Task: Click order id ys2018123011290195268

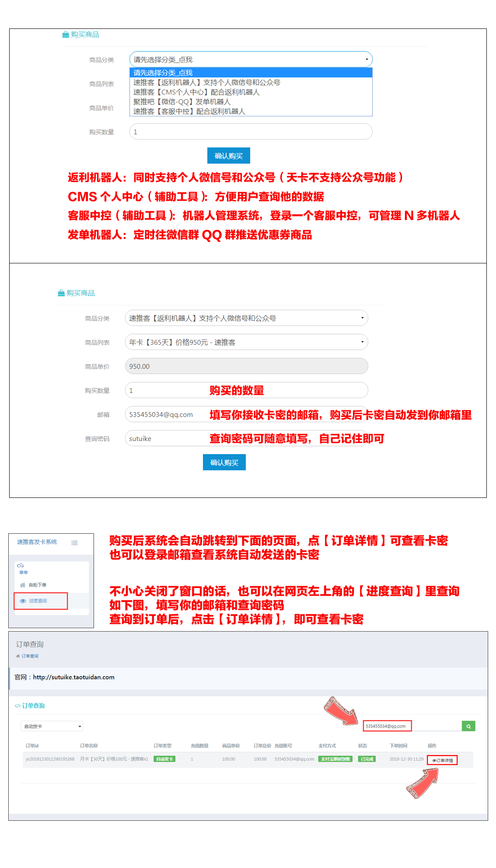Action: 50,759
